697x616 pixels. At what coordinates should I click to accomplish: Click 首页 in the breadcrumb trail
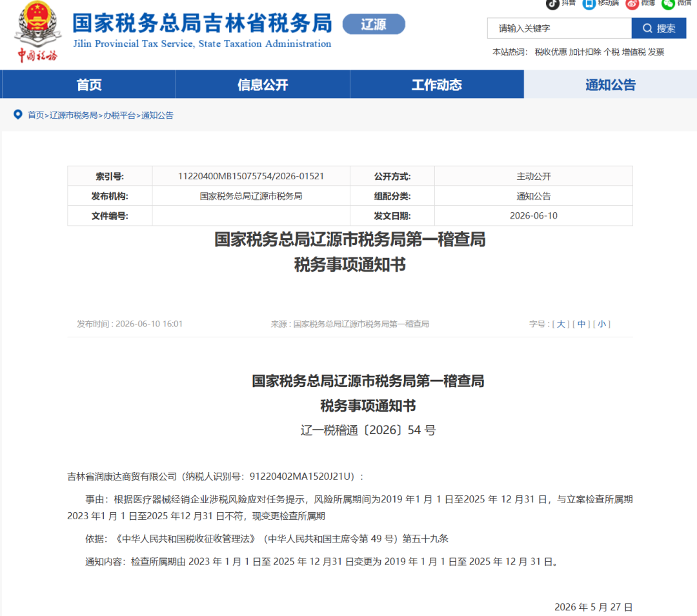click(x=36, y=115)
